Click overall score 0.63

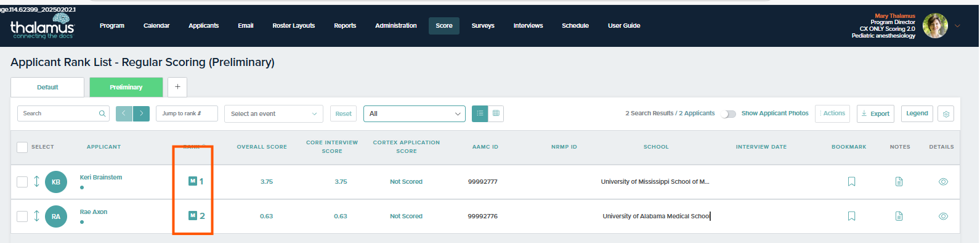267,216
